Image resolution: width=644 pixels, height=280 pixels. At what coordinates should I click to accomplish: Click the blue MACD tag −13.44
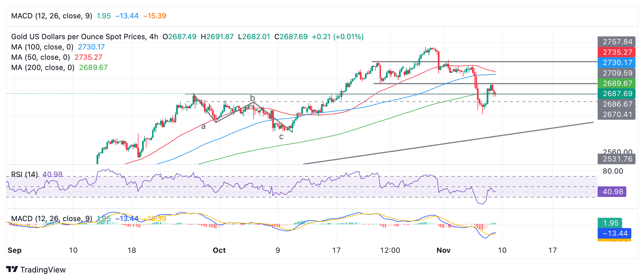614,233
